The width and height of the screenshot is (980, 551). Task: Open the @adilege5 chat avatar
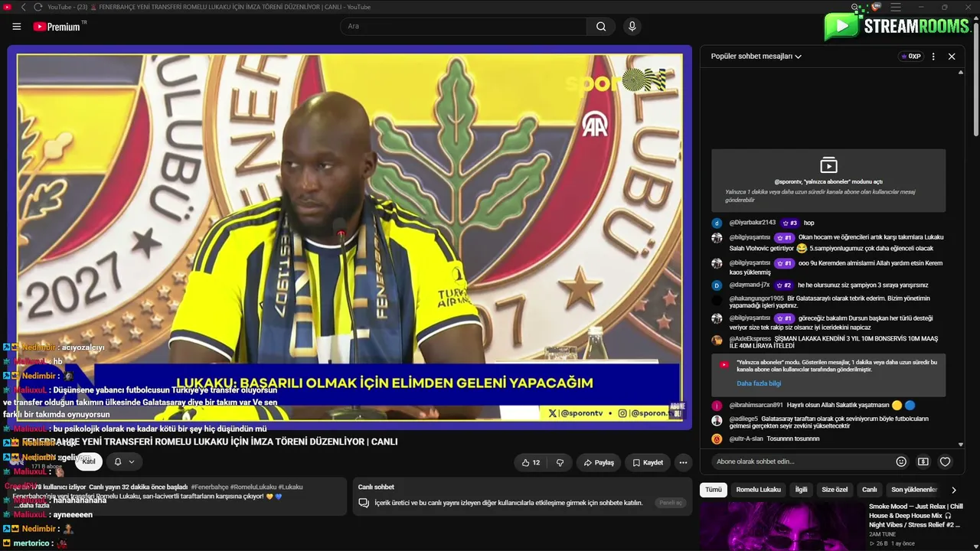coord(717,420)
